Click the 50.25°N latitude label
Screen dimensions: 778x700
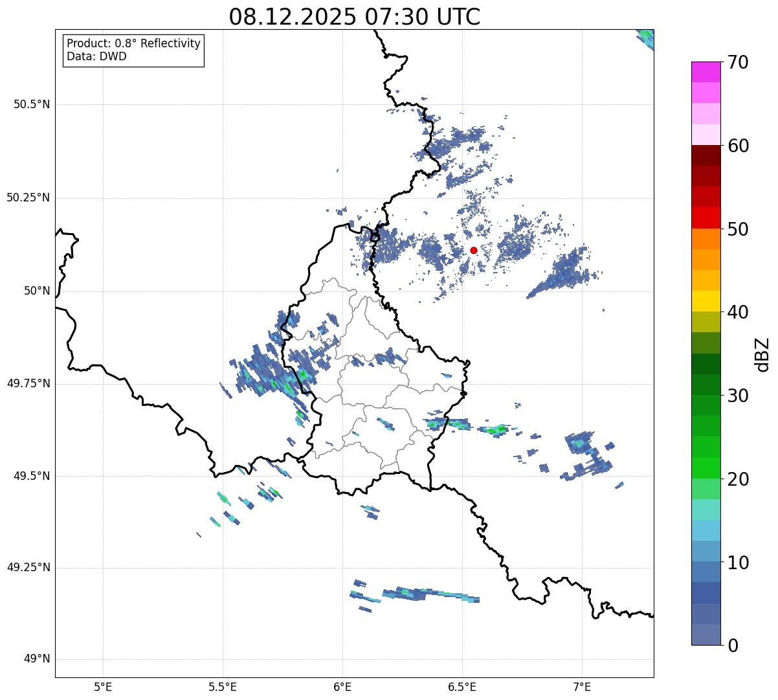coord(28,198)
